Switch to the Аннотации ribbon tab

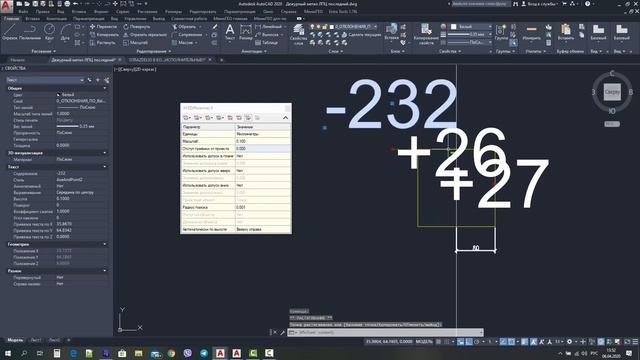(57, 19)
